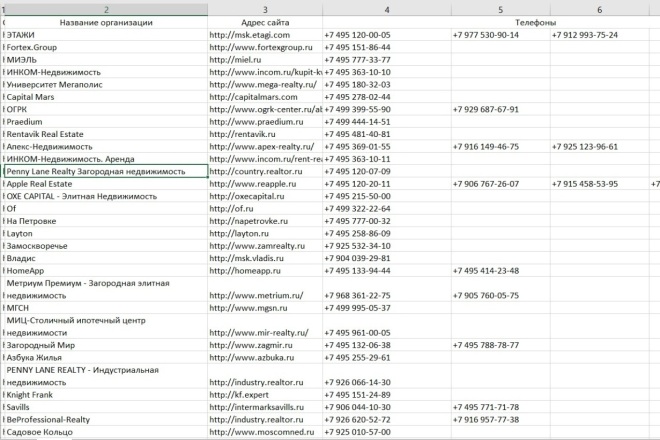The width and height of the screenshot is (660, 440).
Task: Select phone +7 977 530-90-14 cell
Action: click(500, 35)
